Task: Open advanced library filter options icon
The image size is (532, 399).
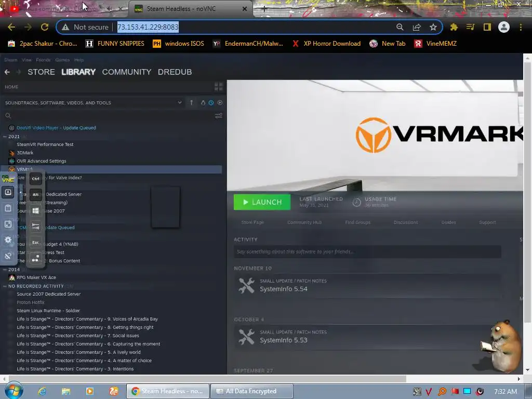Action: click(219, 116)
